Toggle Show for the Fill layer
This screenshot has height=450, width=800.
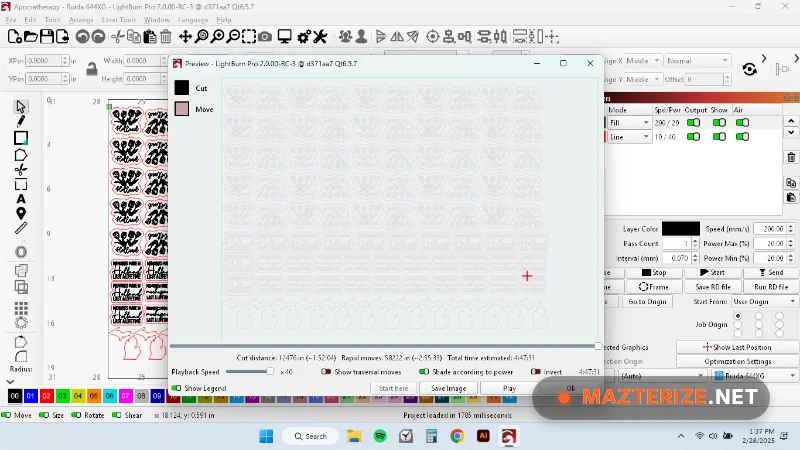719,122
